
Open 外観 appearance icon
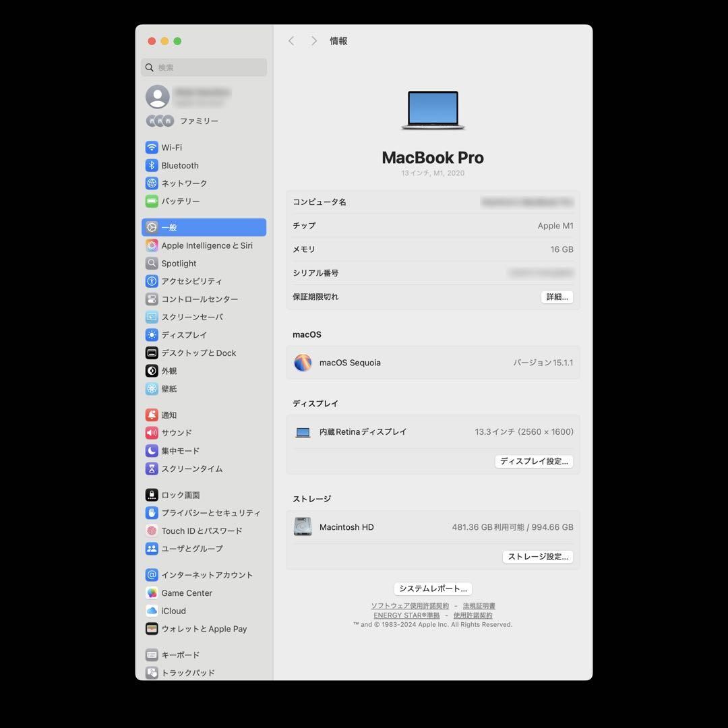click(x=152, y=371)
